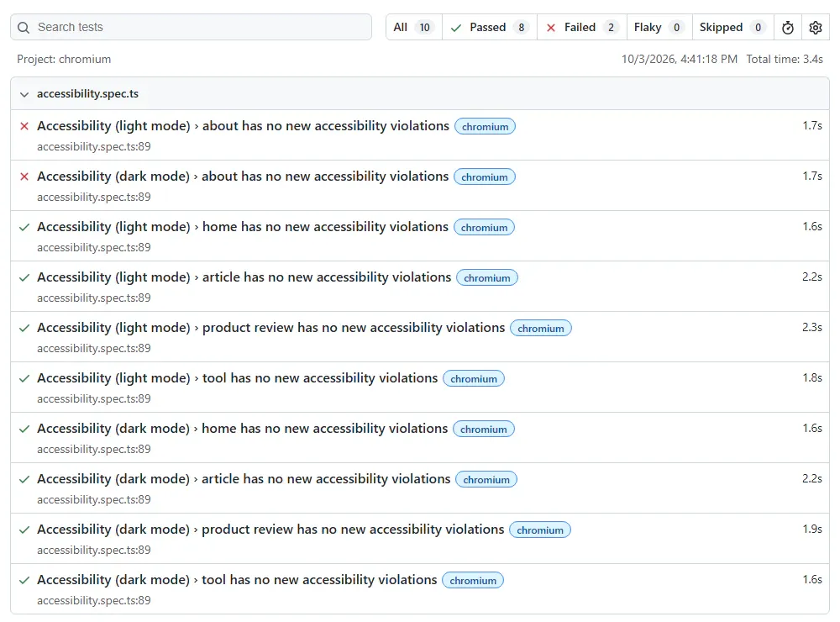Click 'Project: chromium' text
840x622 pixels.
64,59
